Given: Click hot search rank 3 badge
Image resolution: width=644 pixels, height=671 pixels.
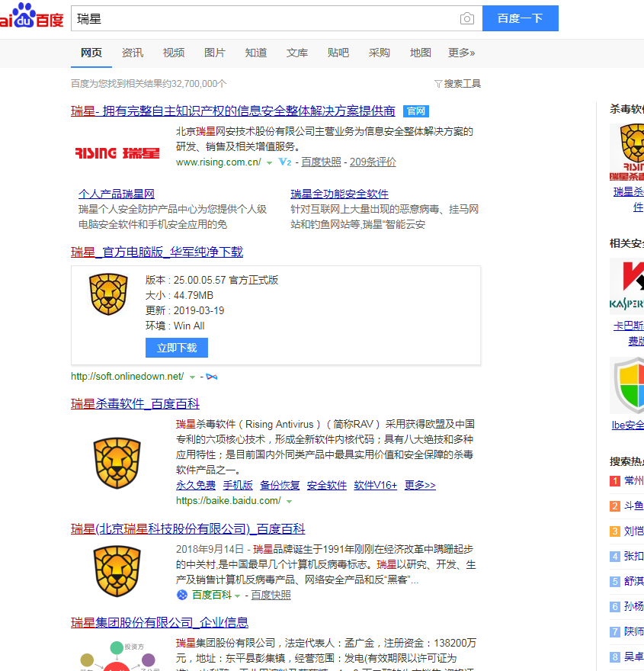Looking at the screenshot, I should pyautogui.click(x=615, y=531).
